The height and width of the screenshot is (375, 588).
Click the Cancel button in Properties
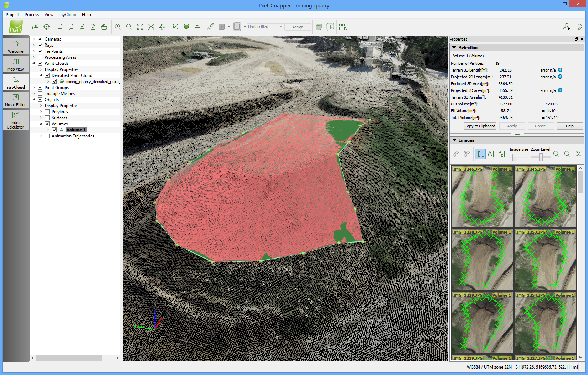pos(541,126)
